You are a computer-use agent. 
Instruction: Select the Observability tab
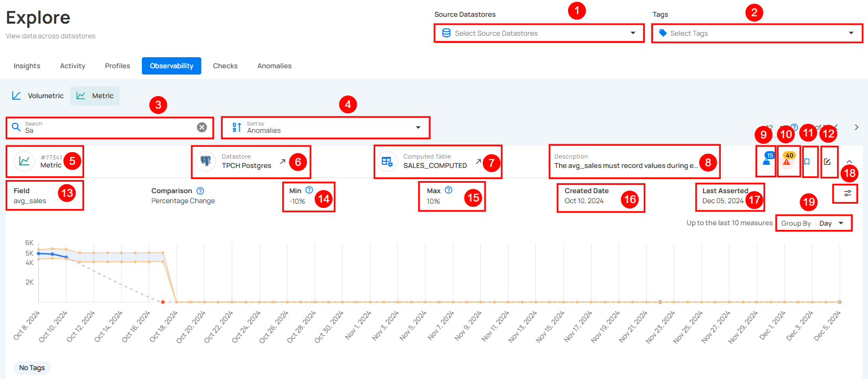point(171,66)
